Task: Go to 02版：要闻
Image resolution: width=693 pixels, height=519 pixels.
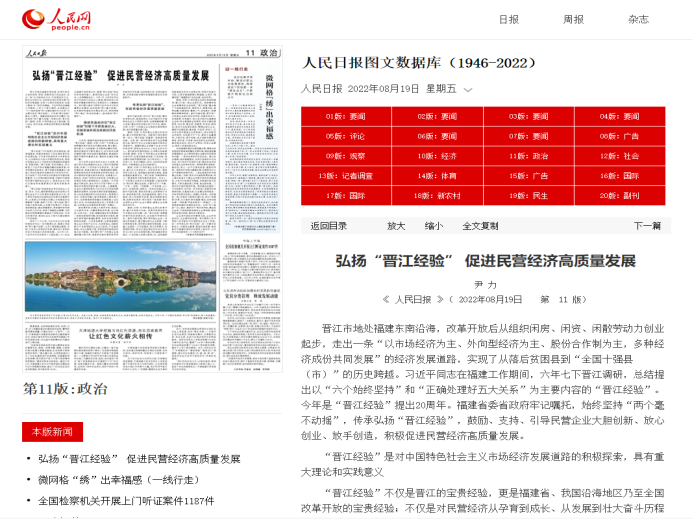Action: [x=438, y=117]
